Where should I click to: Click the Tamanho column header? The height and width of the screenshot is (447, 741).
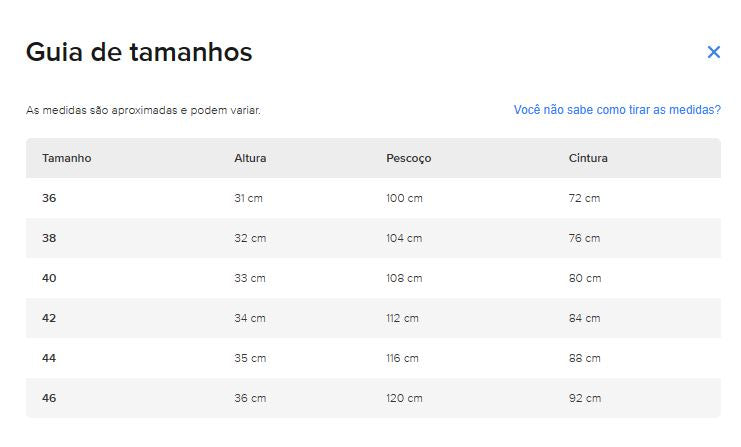coord(67,158)
